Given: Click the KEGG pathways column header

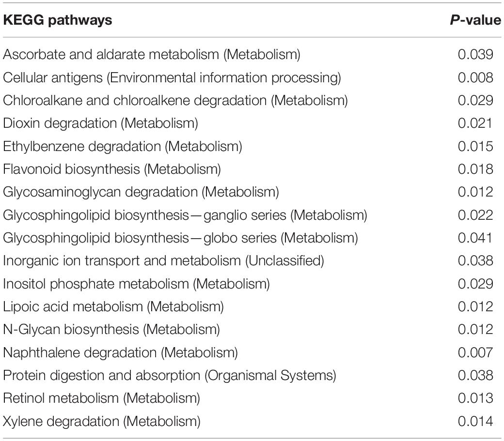Looking at the screenshot, I should coord(58,20).
